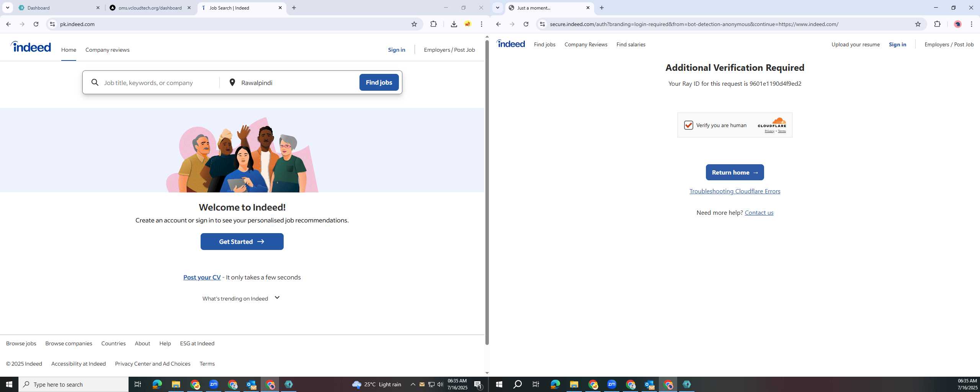
Task: Open Countries footer link
Action: [113, 343]
